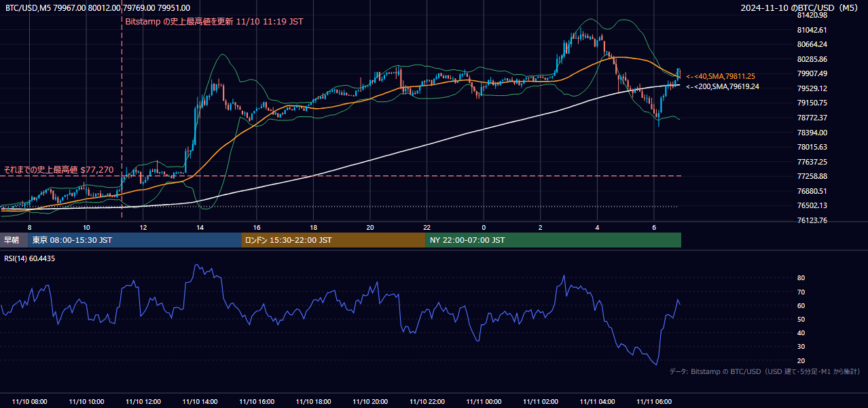Click the bottom time label 11/11 00:00
Image resolution: width=868 pixels, height=408 pixels.
(484, 402)
